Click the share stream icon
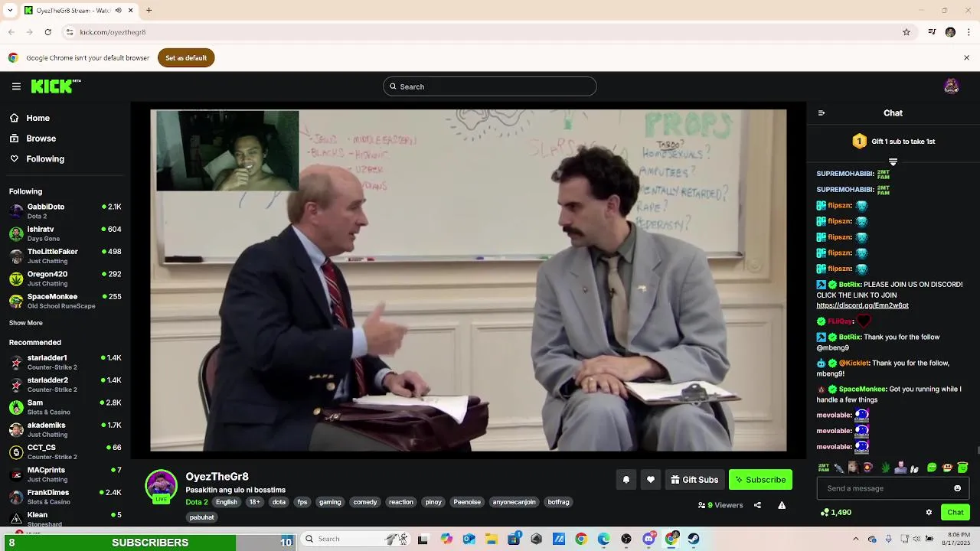Screen dimensions: 980x551 (757, 505)
